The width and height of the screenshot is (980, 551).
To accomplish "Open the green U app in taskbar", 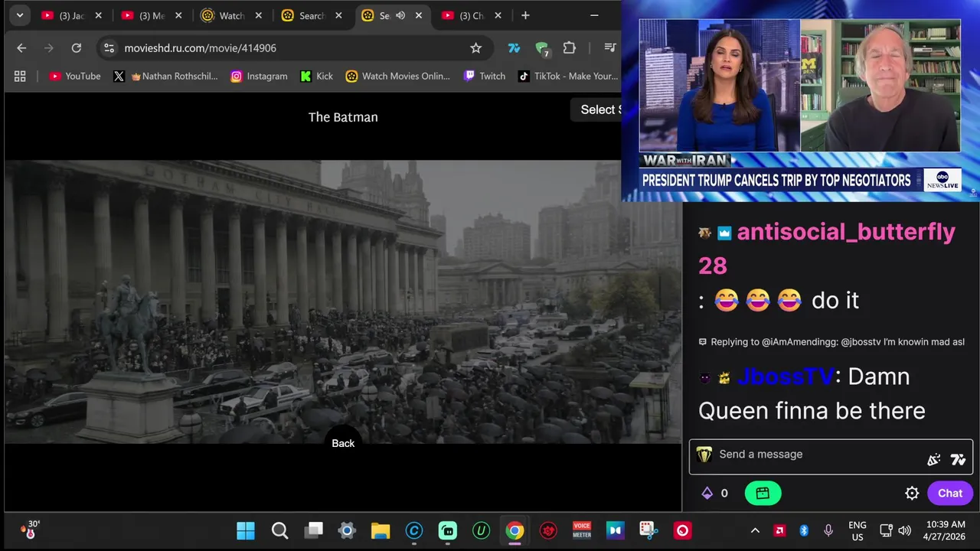I will click(x=481, y=530).
